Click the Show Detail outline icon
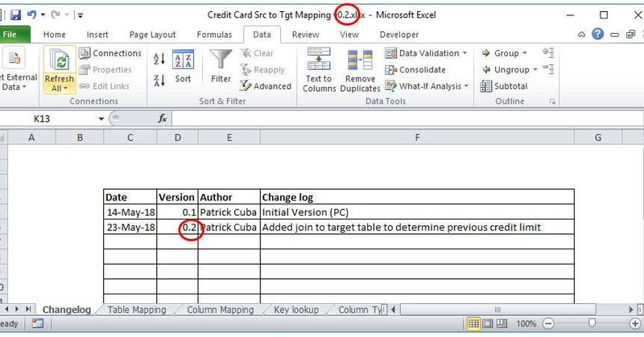 (548, 52)
